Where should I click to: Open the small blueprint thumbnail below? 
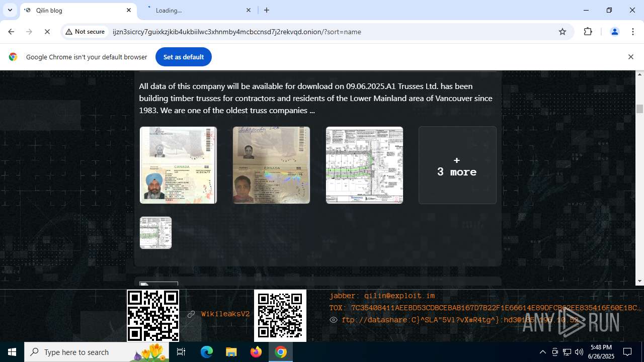tap(155, 233)
